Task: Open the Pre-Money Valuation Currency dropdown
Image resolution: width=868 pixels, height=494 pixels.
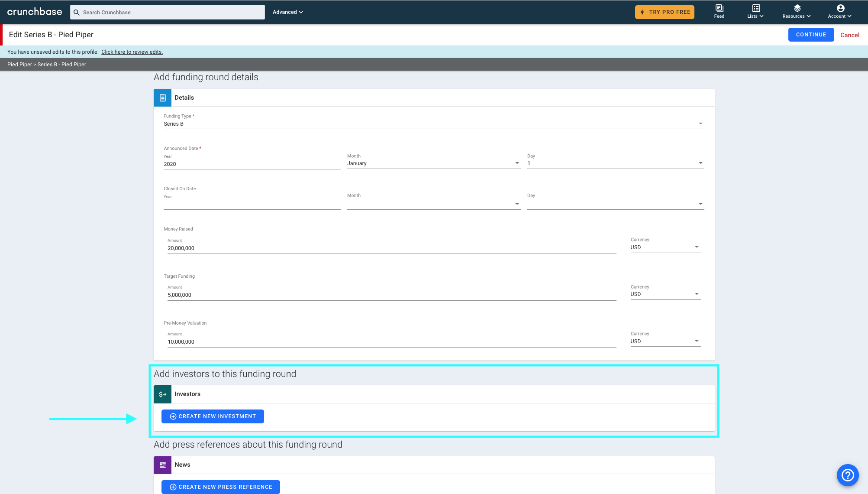Action: pos(665,341)
